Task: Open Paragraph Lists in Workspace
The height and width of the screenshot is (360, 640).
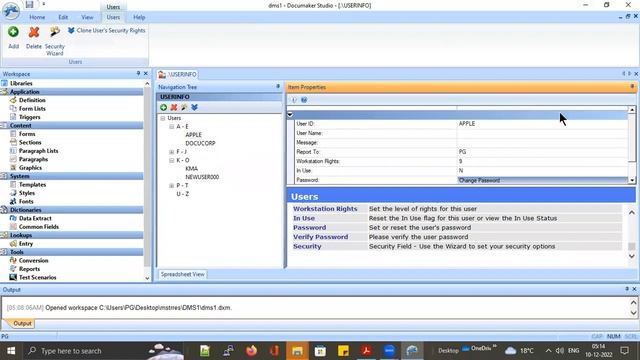Action: click(x=38, y=151)
